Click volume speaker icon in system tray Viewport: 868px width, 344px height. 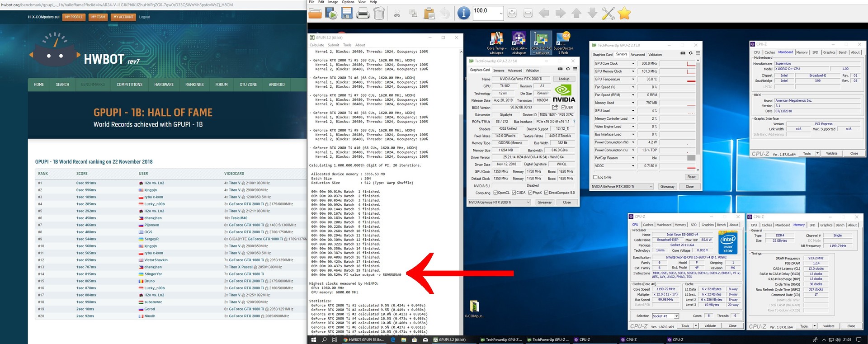coord(838,339)
